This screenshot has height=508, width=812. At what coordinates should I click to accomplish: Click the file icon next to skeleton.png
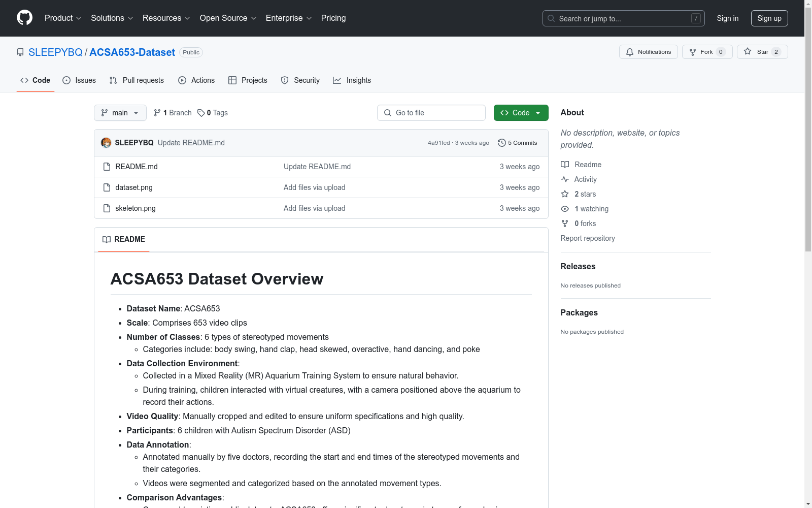point(107,208)
